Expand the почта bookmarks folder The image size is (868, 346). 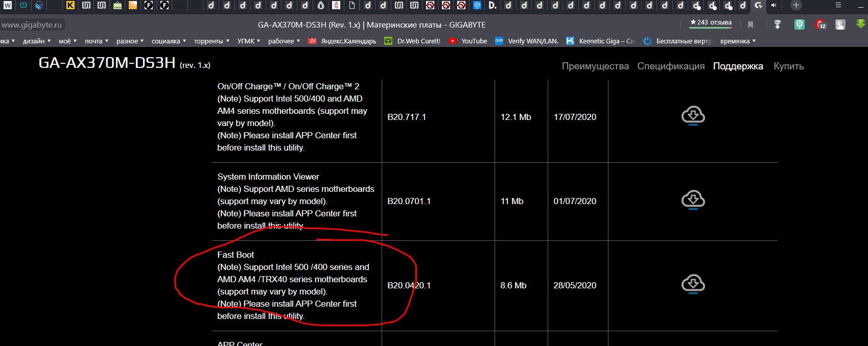pos(97,41)
